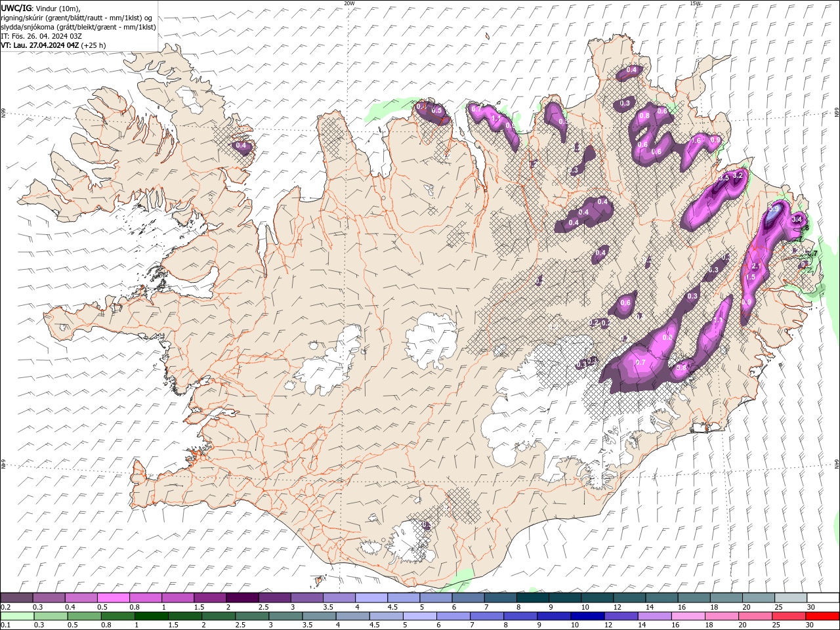Click the 3.9 snowfall value on map
The height and width of the screenshot is (630, 840).
773,209
